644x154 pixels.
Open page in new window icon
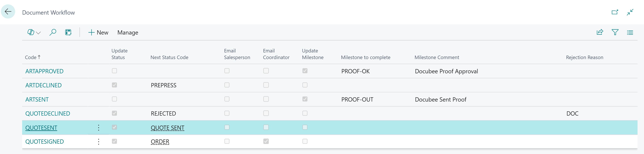(x=615, y=12)
